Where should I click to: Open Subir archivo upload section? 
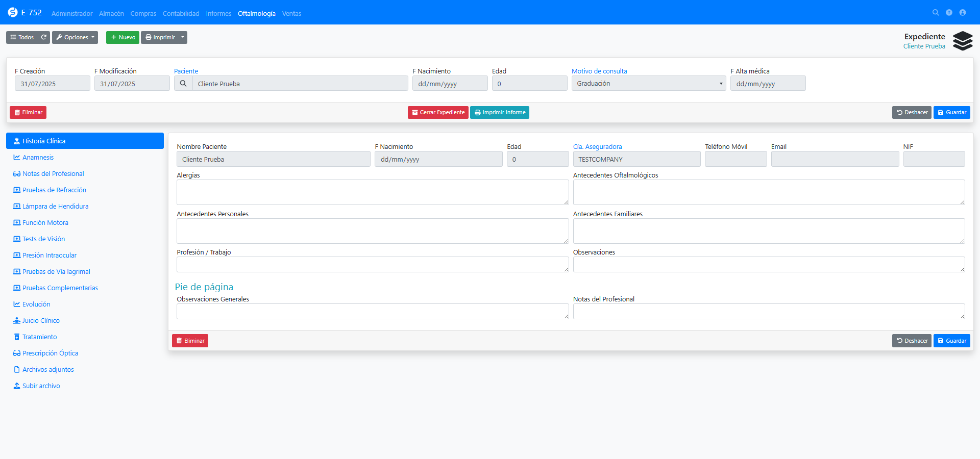coord(41,386)
